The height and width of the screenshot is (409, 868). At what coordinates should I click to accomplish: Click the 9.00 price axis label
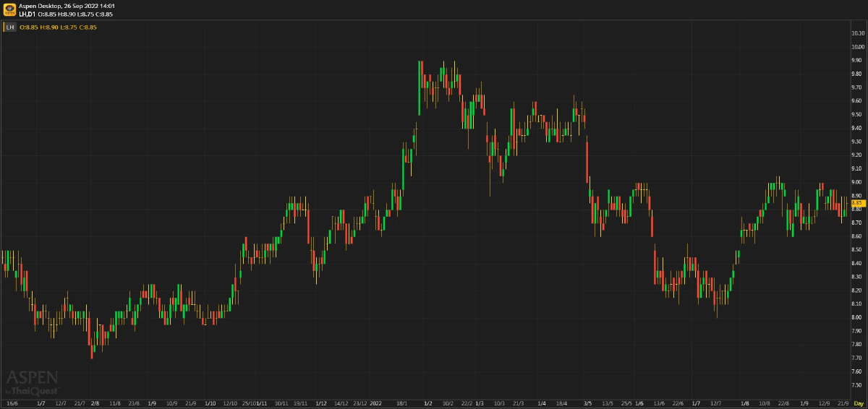(x=858, y=182)
